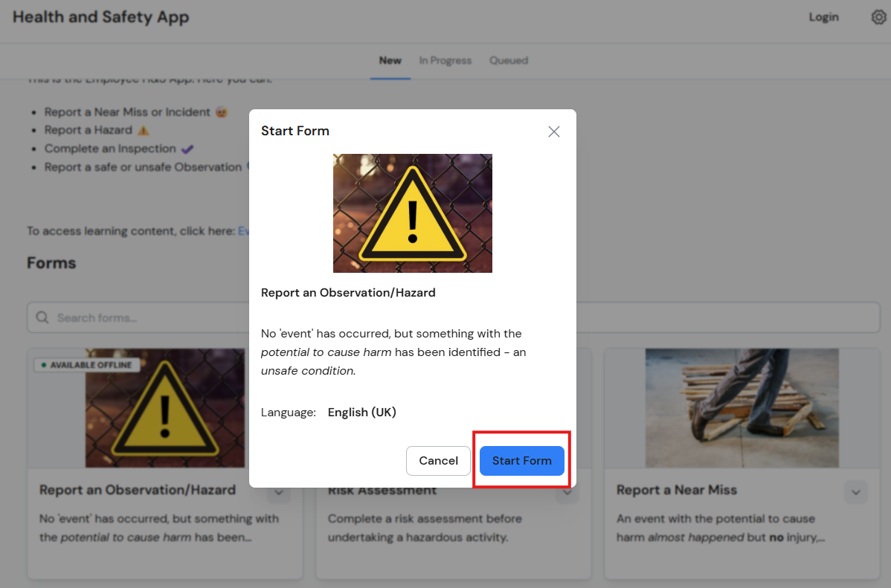Switch to the Queued tab
The image size is (891, 588).
tap(509, 61)
